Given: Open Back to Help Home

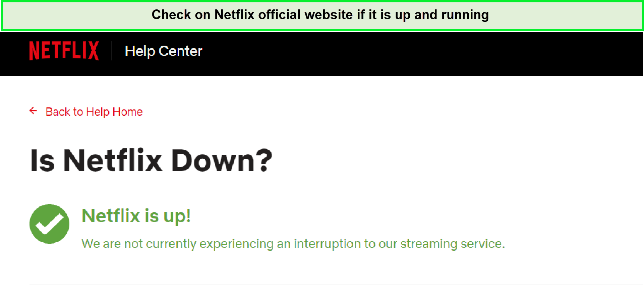Looking at the screenshot, I should click(x=94, y=111).
